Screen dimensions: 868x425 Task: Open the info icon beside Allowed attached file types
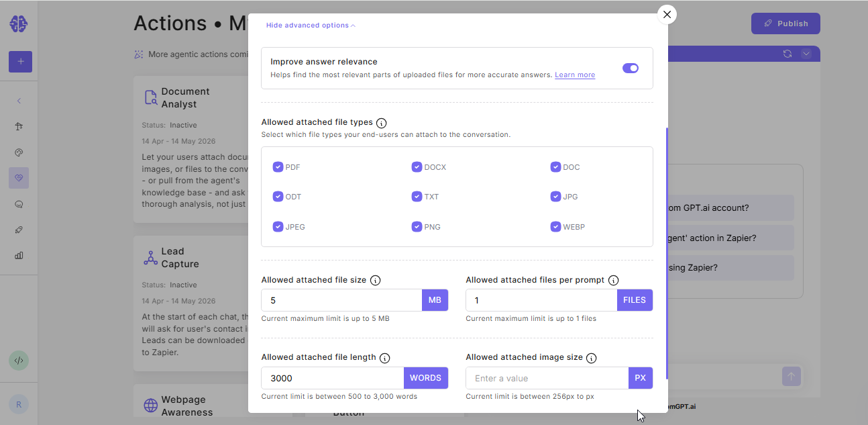coord(381,123)
